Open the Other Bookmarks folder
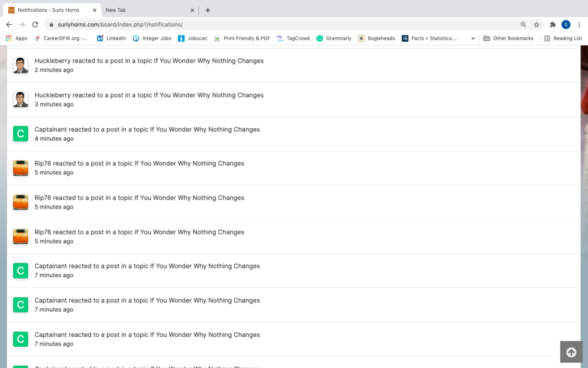588x368 pixels. (x=508, y=38)
